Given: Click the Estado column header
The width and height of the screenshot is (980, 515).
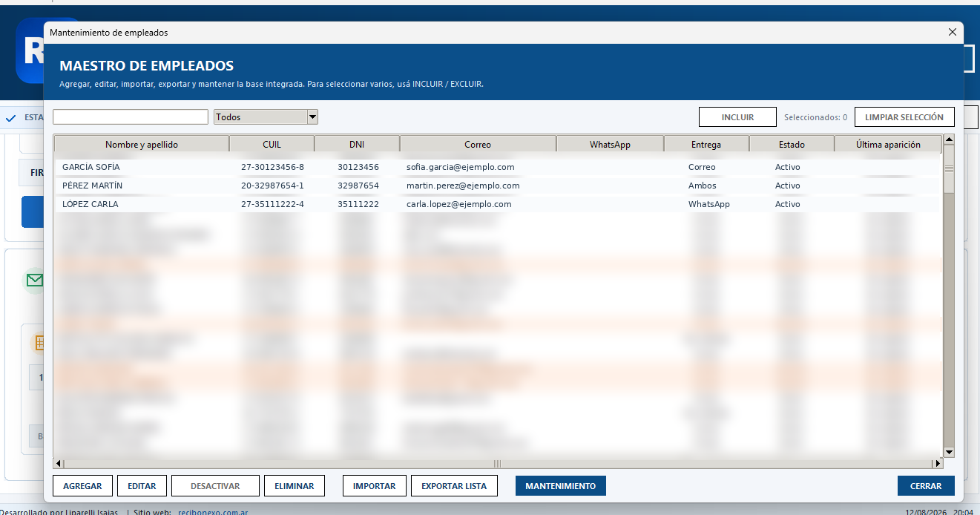Looking at the screenshot, I should [x=792, y=145].
